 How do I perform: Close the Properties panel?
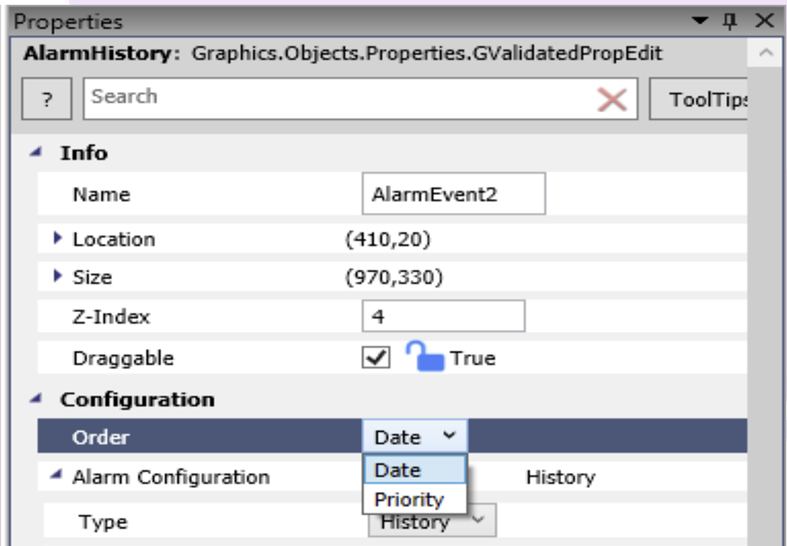(x=764, y=21)
